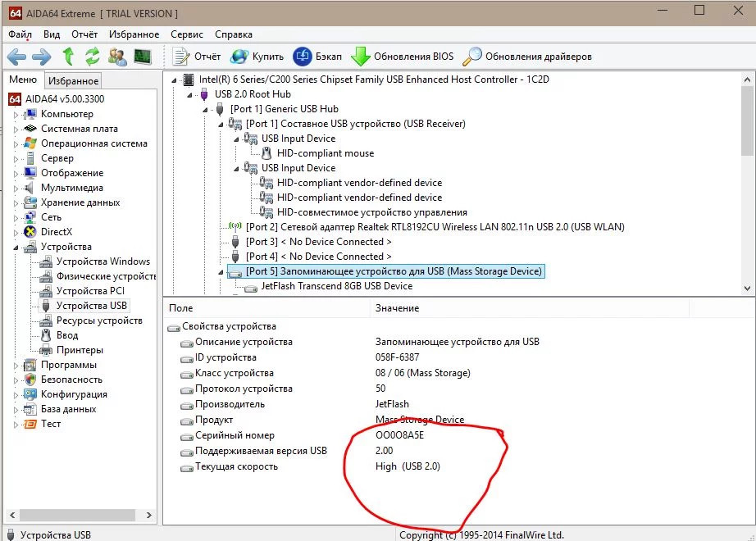Switch to the Избранное tab in sidebar
This screenshot has height=541, width=756.
73,80
